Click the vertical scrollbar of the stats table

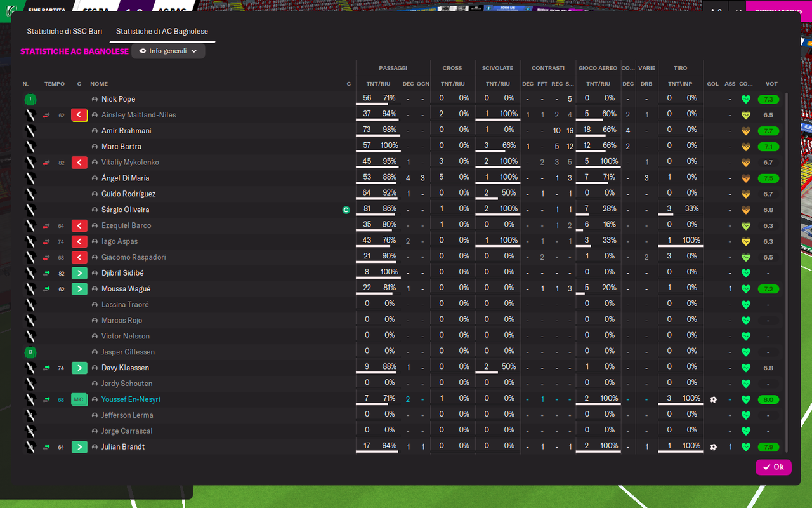tap(787, 272)
